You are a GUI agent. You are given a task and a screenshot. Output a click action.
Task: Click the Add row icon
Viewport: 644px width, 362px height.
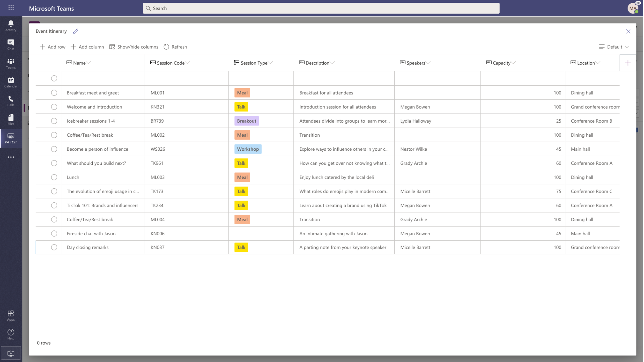[x=42, y=46]
